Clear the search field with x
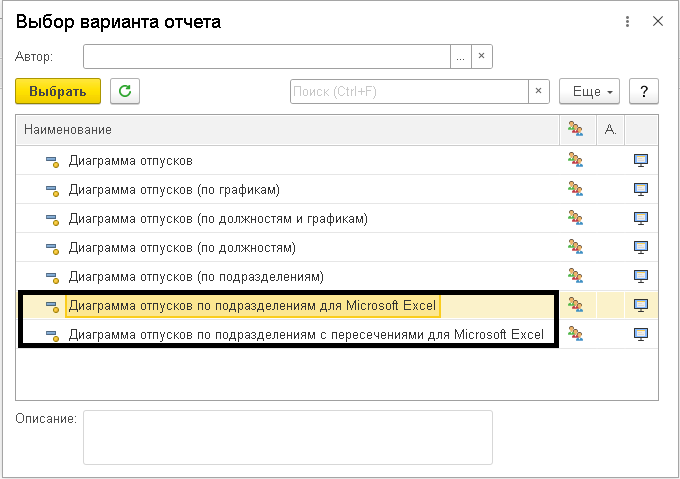This screenshot has height=479, width=680. click(x=539, y=91)
